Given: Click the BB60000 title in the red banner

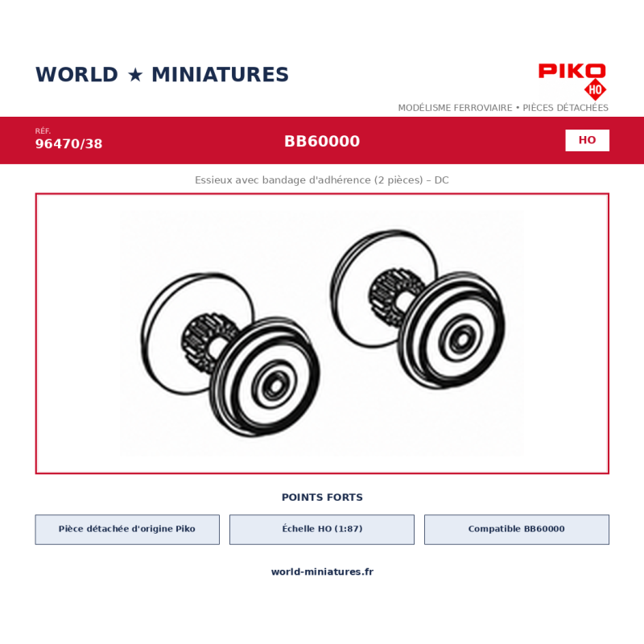Looking at the screenshot, I should coord(322,141).
